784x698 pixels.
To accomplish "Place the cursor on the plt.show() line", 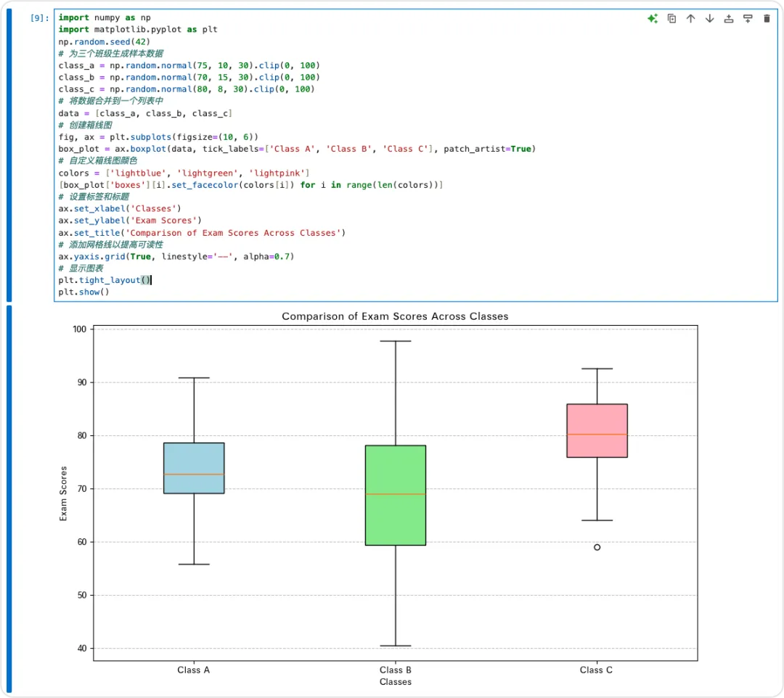I will pos(83,292).
